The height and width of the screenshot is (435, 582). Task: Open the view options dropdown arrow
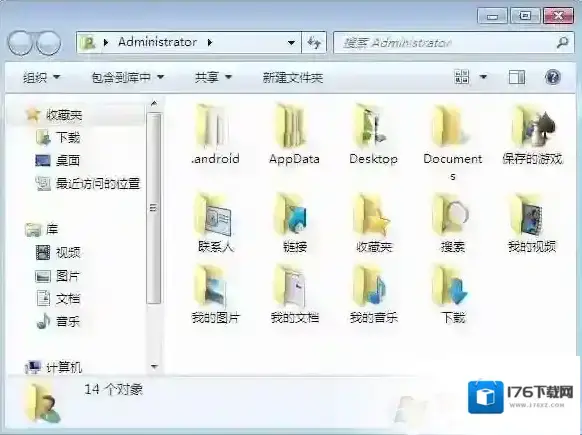point(483,77)
